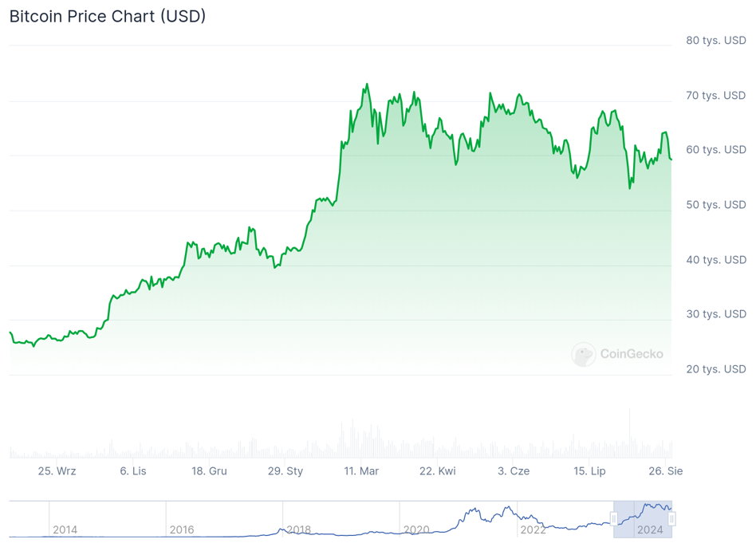Grab the left range navigator handle
The height and width of the screenshot is (551, 756).
click(x=614, y=519)
